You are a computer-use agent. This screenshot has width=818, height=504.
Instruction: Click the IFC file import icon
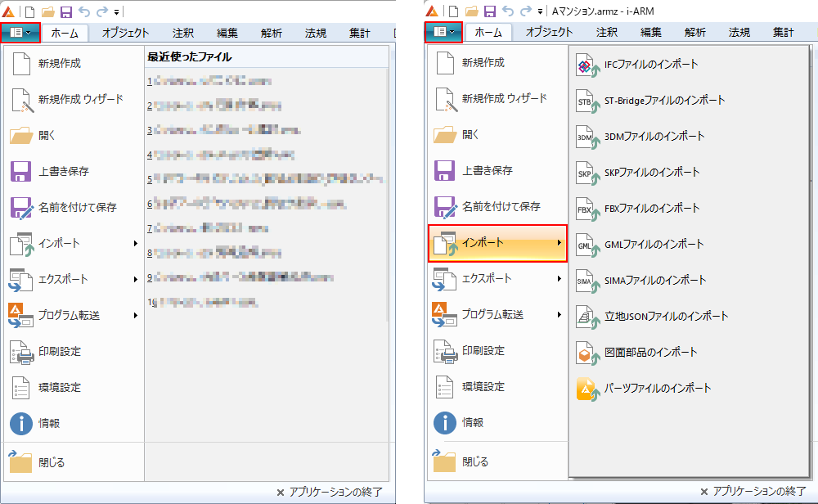pyautogui.click(x=585, y=65)
